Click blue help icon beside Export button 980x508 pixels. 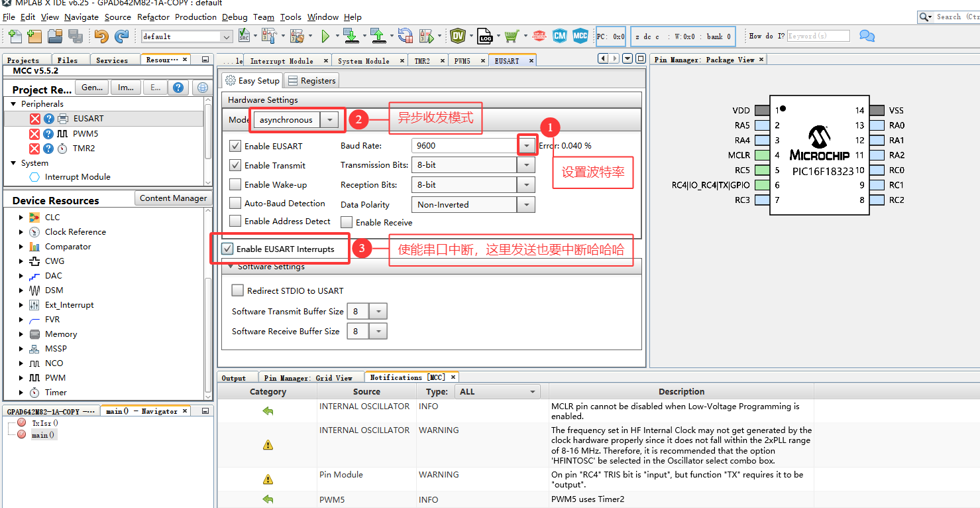178,88
